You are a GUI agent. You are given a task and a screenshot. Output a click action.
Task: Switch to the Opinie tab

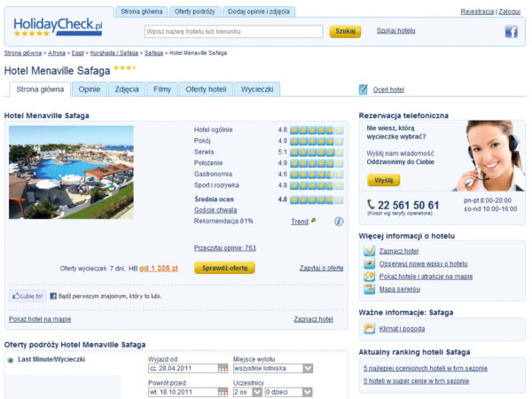89,89
